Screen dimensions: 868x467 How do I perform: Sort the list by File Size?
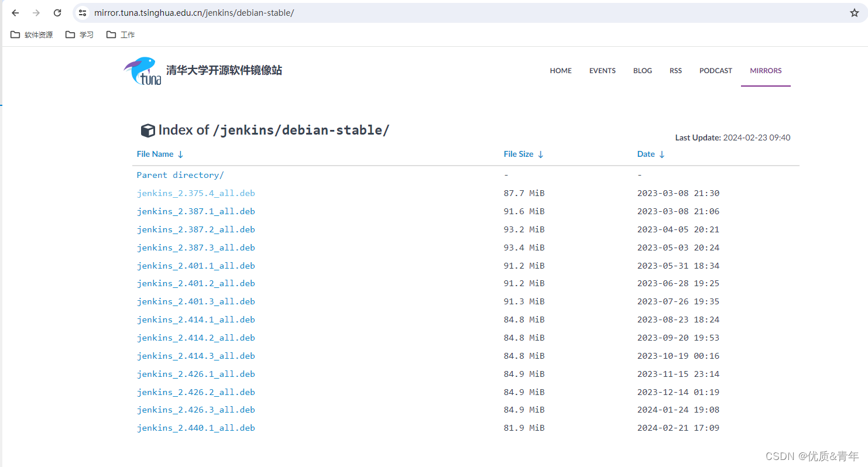point(524,154)
